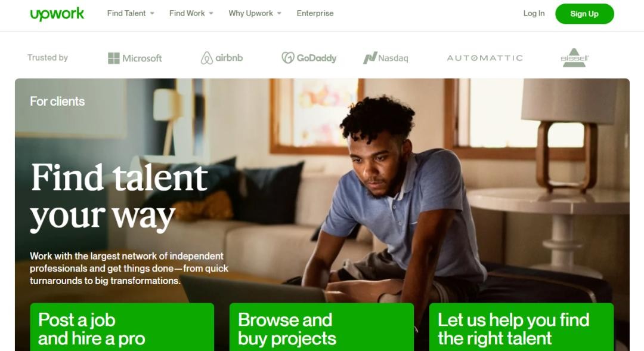
Task: Click the Upwork logo
Action: pyautogui.click(x=57, y=14)
